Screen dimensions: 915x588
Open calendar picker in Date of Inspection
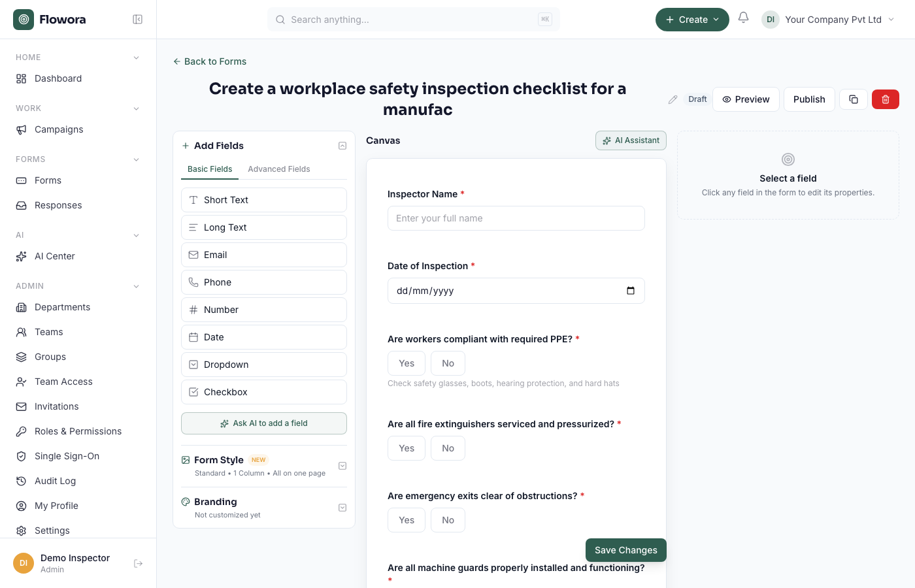point(631,291)
